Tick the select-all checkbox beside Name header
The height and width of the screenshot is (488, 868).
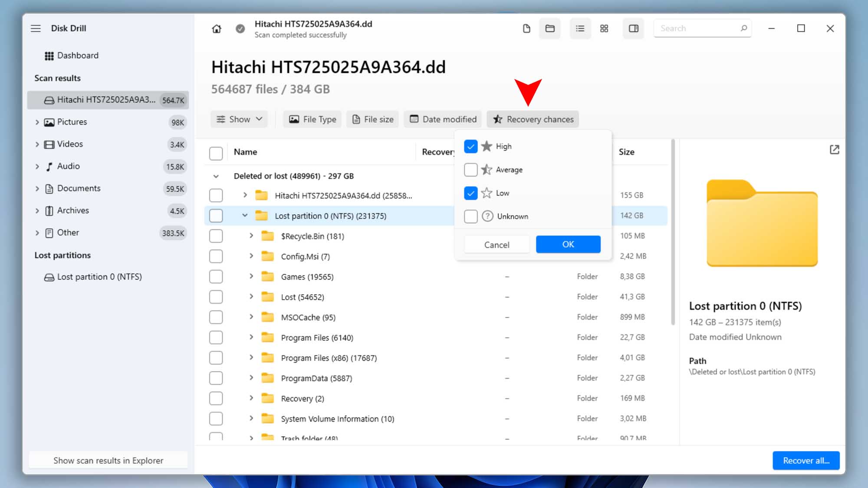216,153
